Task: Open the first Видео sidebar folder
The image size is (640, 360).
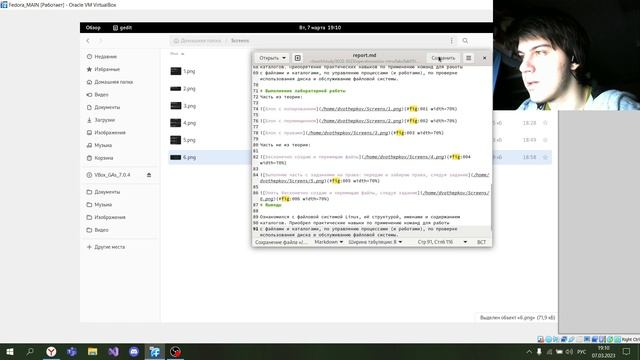Action: [x=101, y=95]
